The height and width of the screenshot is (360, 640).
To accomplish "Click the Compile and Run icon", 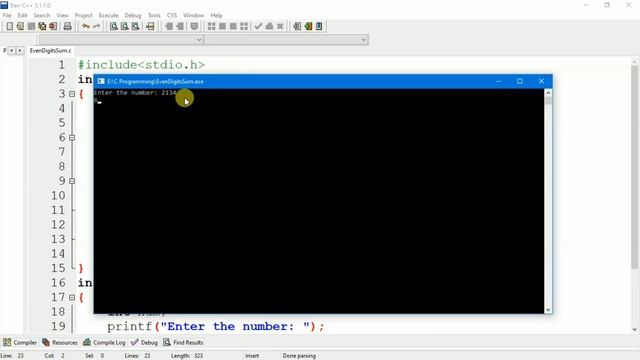I will coord(233,26).
